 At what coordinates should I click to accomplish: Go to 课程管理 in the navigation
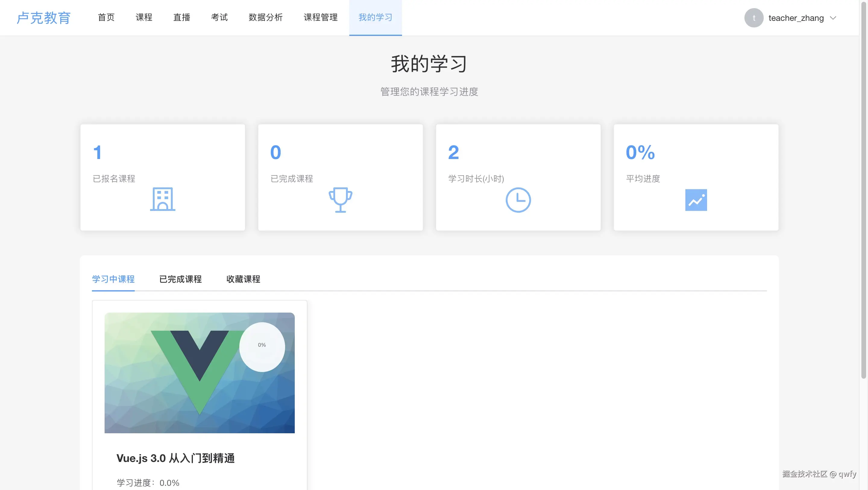(320, 17)
